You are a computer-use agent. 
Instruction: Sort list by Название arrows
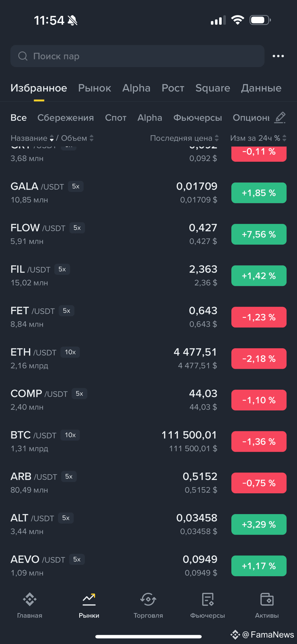pyautogui.click(x=52, y=138)
